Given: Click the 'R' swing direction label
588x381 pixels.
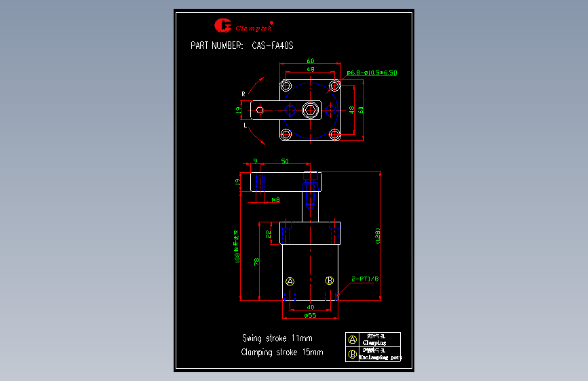Looking at the screenshot, I should coord(243,94).
